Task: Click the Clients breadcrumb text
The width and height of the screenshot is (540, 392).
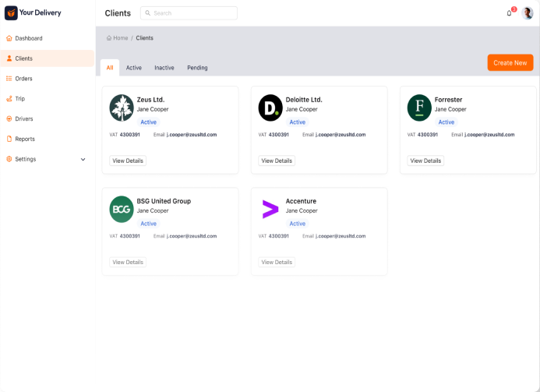Action: coord(145,38)
